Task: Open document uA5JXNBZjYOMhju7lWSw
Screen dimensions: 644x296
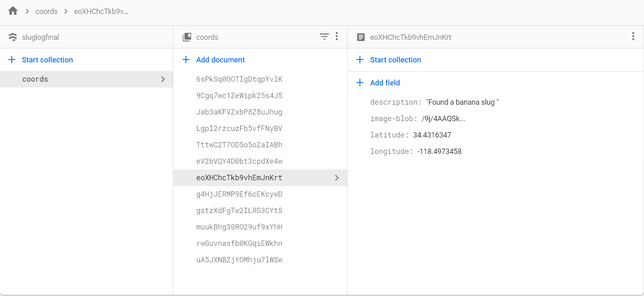Action: coord(239,260)
